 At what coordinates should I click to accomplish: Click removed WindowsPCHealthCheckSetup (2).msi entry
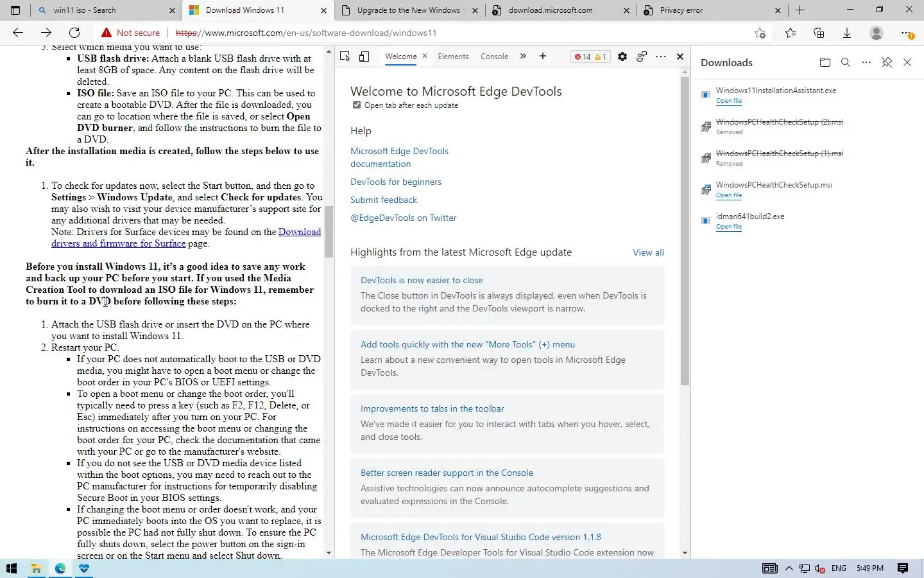(779, 122)
